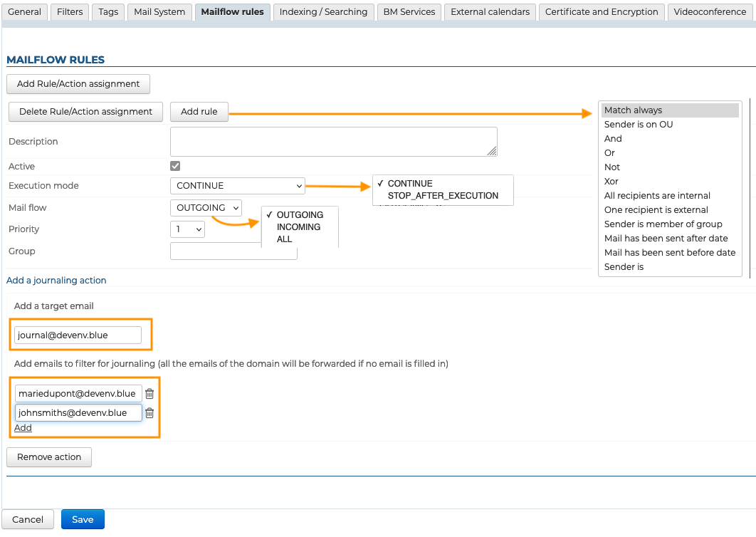The image size is (756, 537).
Task: Click trash icon beside johnsmiths@devenv.blue
Action: [149, 413]
